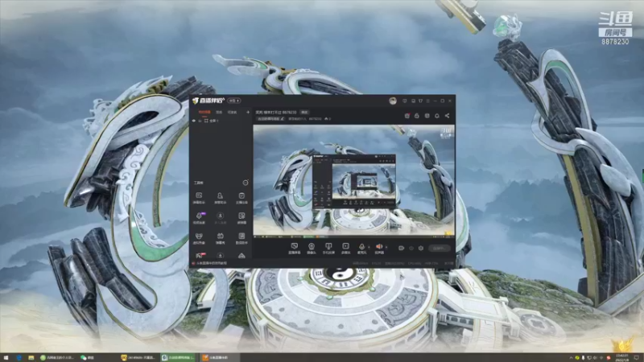Open the person-shaped toolbox tool
This screenshot has width=644, height=362.
click(220, 197)
